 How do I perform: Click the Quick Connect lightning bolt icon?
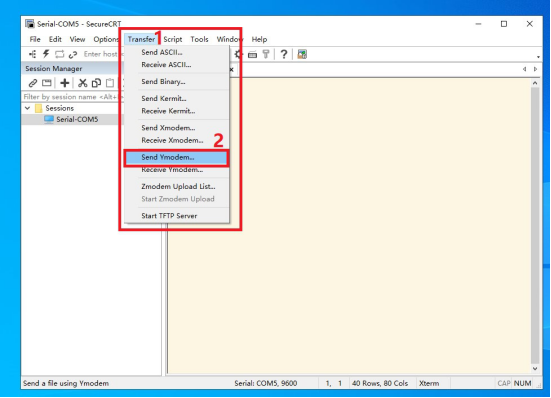tap(46, 54)
